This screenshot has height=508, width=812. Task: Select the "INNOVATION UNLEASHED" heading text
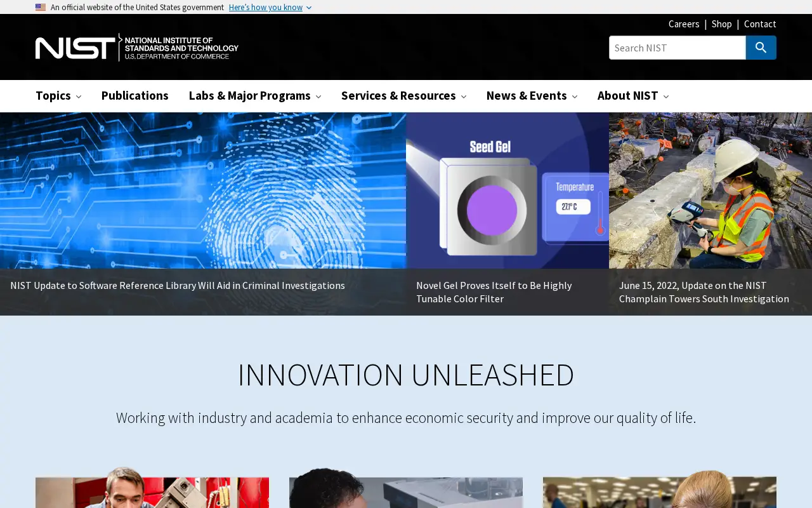pos(406,375)
